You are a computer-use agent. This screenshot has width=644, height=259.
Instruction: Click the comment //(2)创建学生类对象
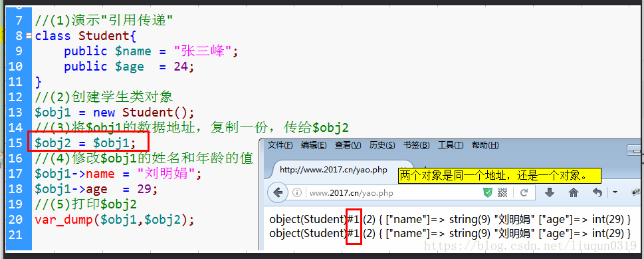[104, 97]
